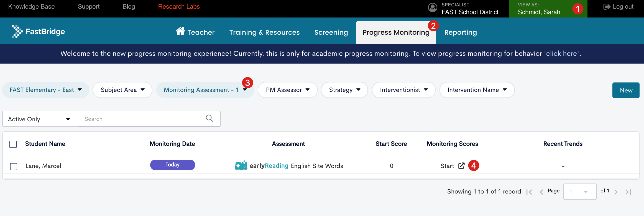
Task: Open the Blog link
Action: (x=129, y=7)
